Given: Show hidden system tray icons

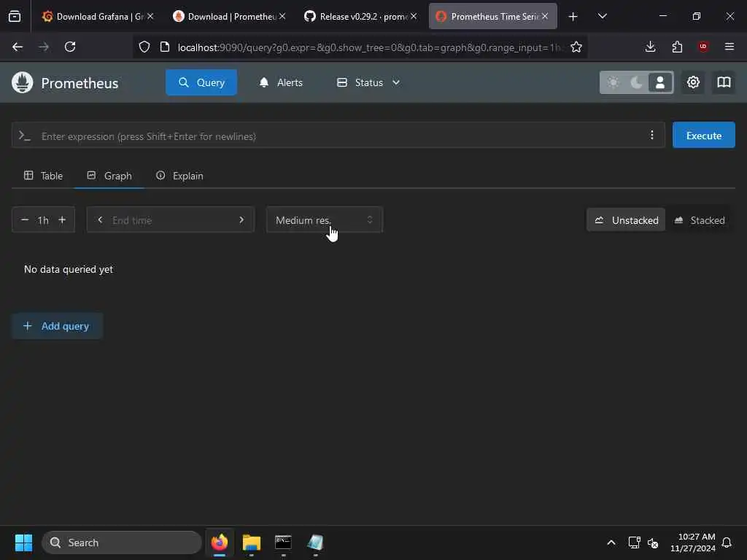Looking at the screenshot, I should coord(611,542).
